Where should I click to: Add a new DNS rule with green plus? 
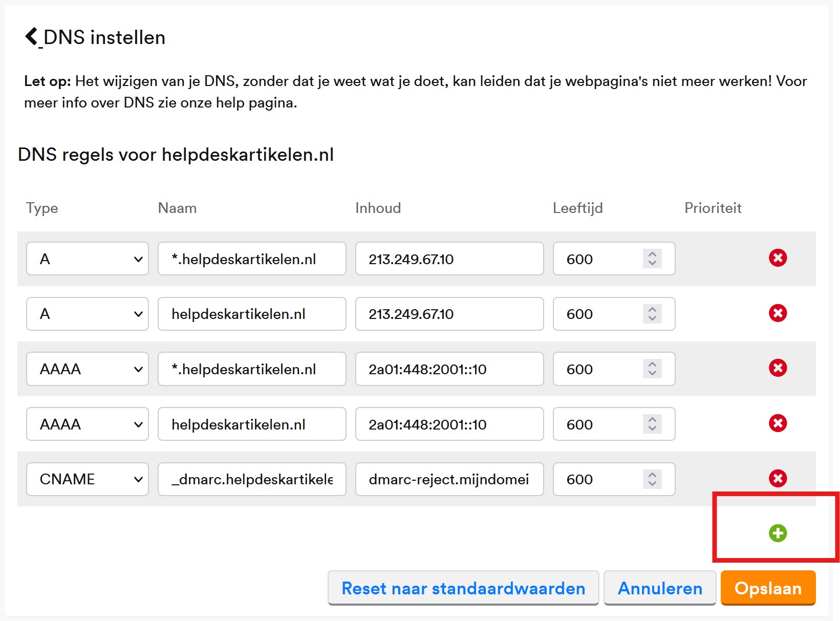click(778, 533)
